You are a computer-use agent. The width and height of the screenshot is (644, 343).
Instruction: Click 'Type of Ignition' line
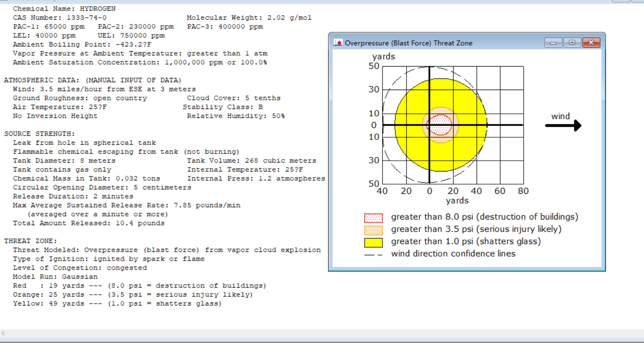[109, 259]
